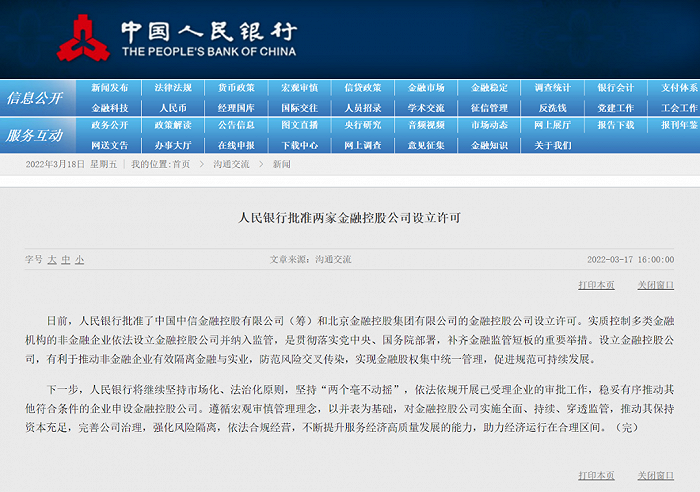Viewport: 700px width, 492px height.
Task: Click 打印本页 above the article
Action: (x=596, y=285)
